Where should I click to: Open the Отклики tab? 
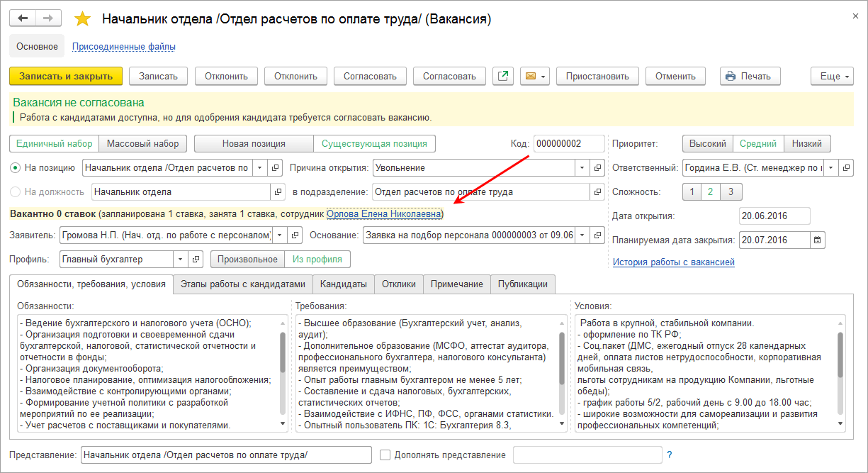399,284
